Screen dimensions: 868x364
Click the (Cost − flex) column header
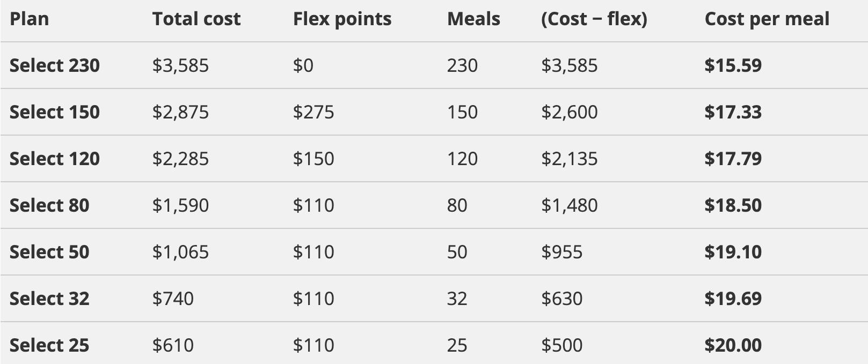pos(594,19)
